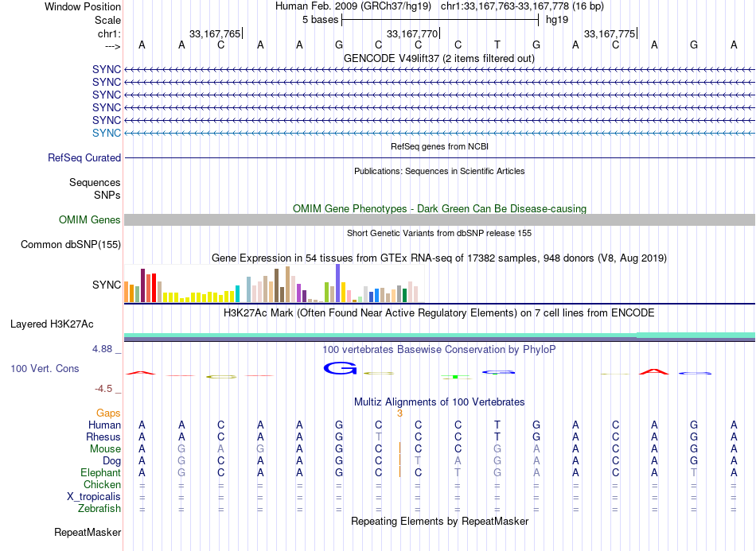Image resolution: width=756 pixels, height=551 pixels.
Task: Click the SNPs track label
Action: pos(107,195)
